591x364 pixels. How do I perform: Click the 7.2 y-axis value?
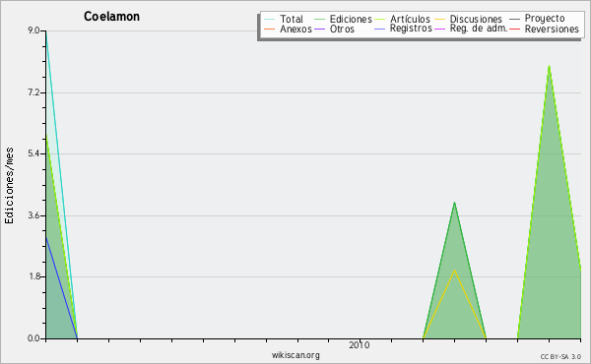click(x=33, y=92)
